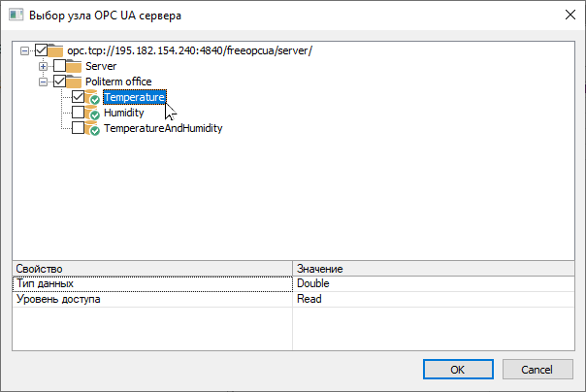Click the Politerm office folder icon

pos(75,82)
